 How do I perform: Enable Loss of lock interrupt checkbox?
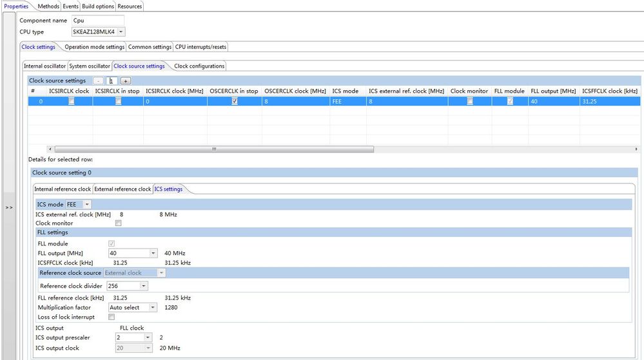click(112, 317)
